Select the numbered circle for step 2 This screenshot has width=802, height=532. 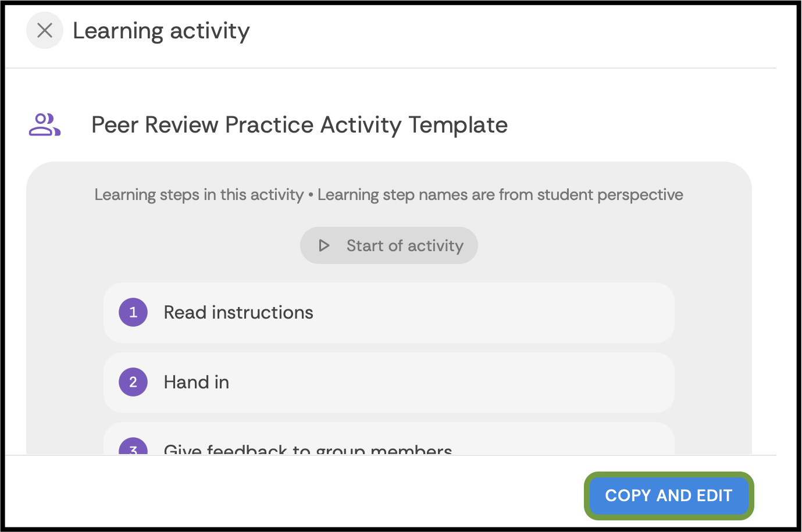tap(133, 382)
